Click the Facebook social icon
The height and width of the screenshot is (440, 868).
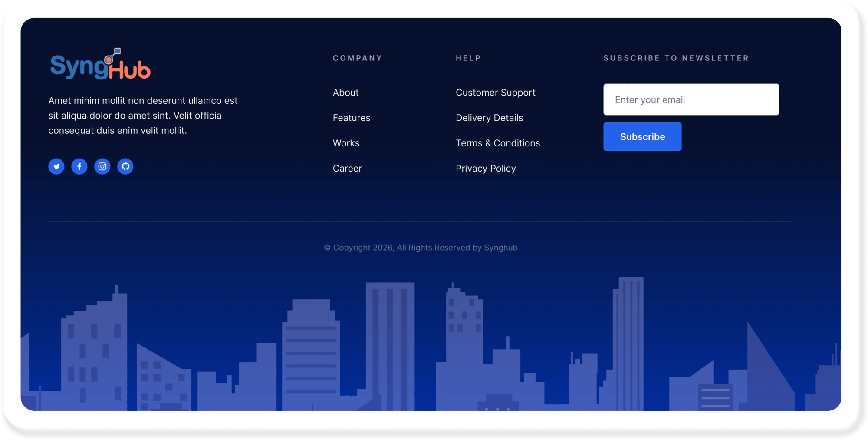click(79, 166)
